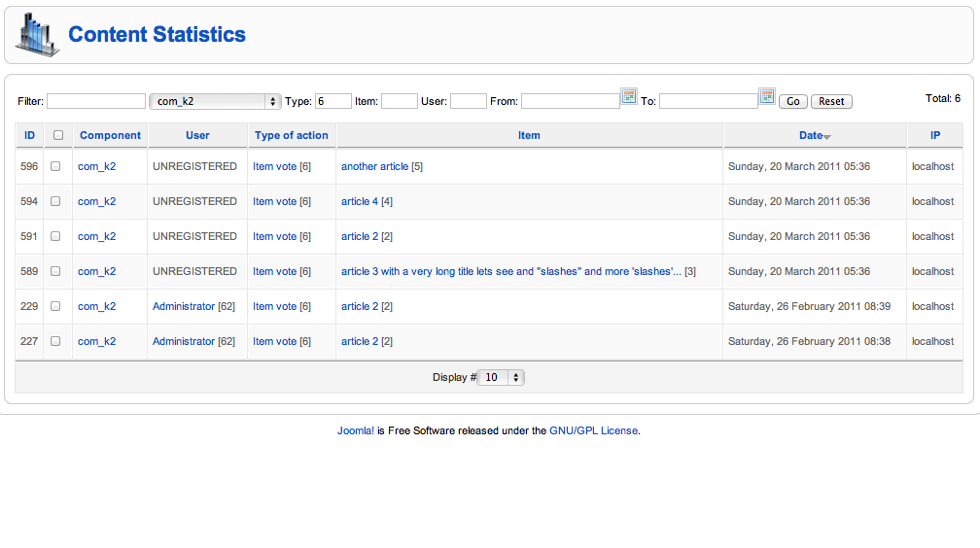This screenshot has height=548, width=980.
Task: Follow the GNU/GPL License link
Action: coord(594,430)
